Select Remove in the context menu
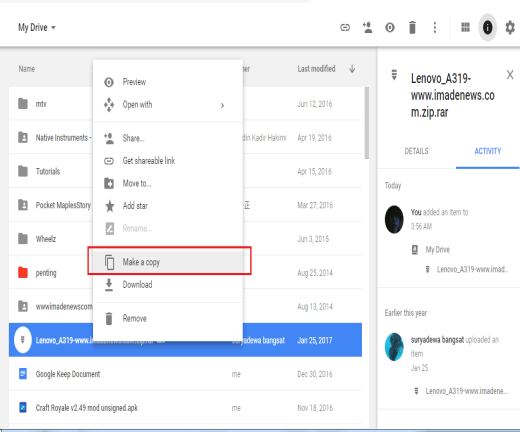Image resolution: width=520 pixels, height=432 pixels. pos(168,318)
